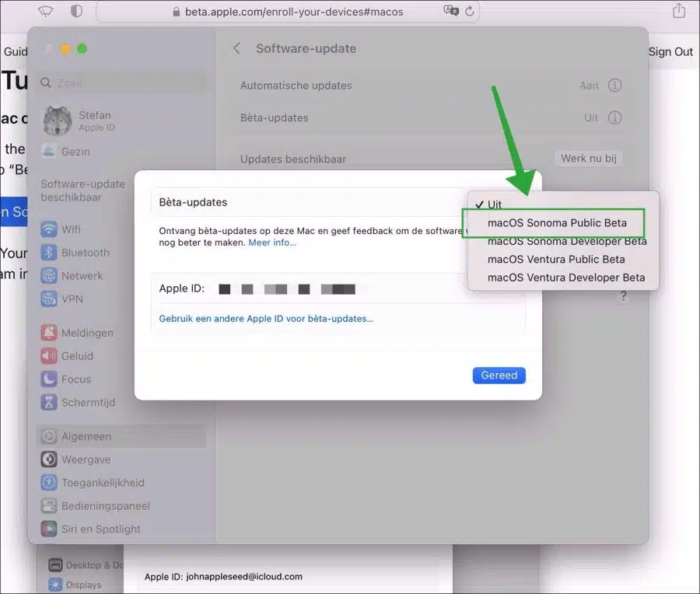The width and height of the screenshot is (700, 594).
Task: Click the Automatische updates row label
Action: point(296,86)
